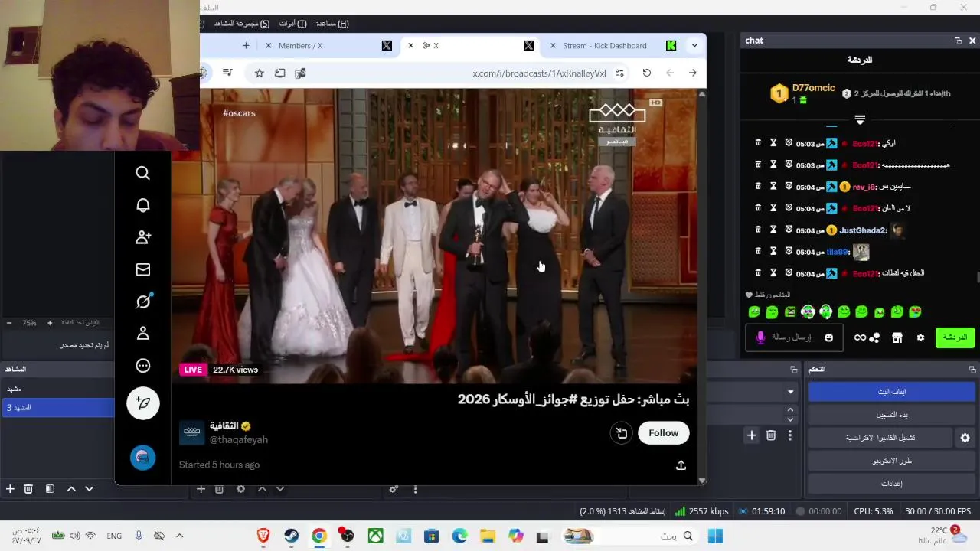Go forward in the browser
Screen dimensions: 980x551
693,73
